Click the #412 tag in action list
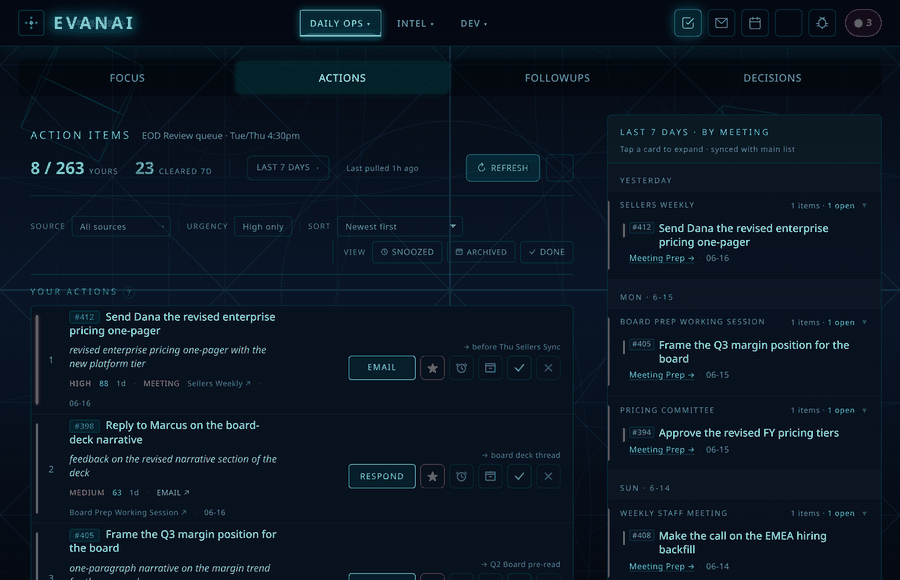 click(x=84, y=317)
